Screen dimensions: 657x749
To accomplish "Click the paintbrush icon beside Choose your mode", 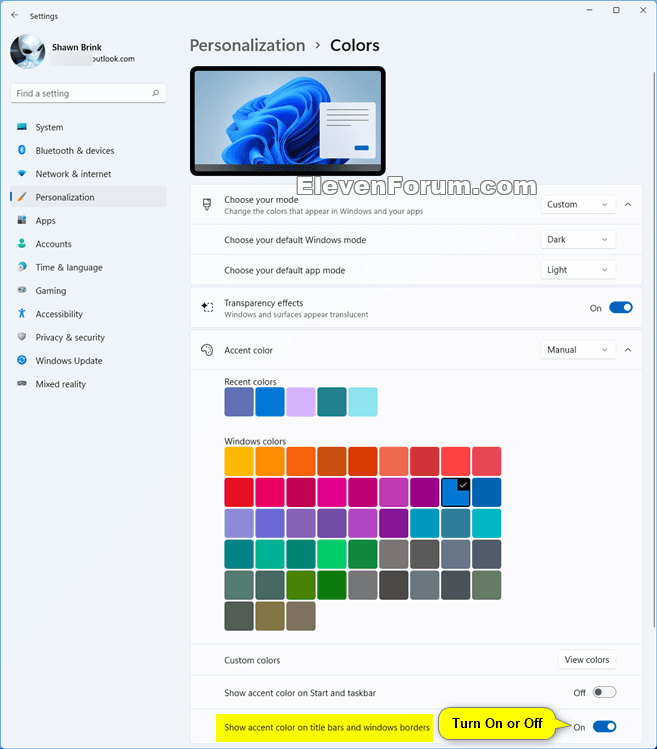I will point(207,204).
